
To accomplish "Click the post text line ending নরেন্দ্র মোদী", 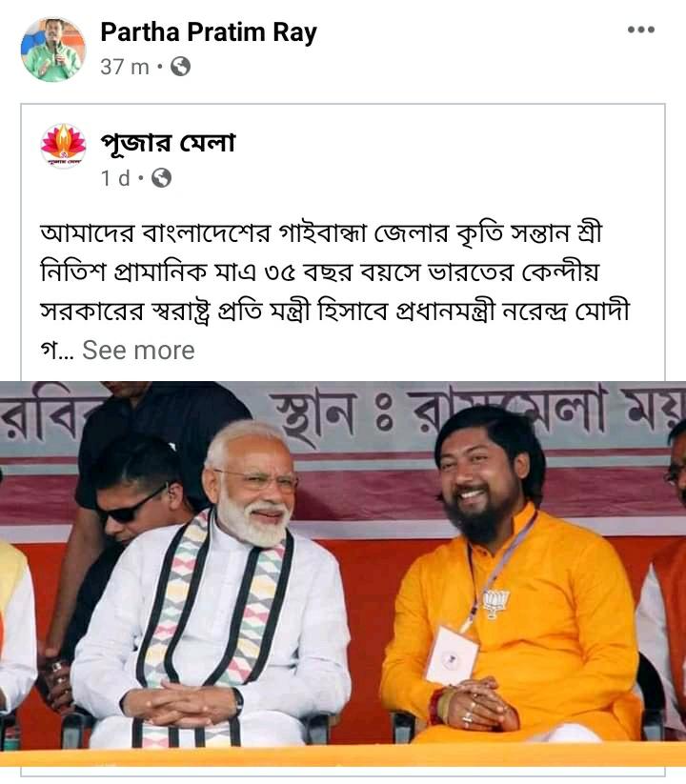I will click(335, 311).
